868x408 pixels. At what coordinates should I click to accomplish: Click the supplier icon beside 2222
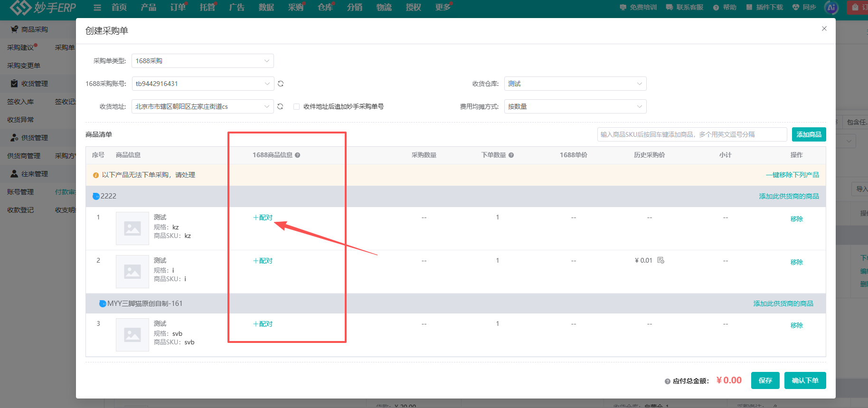(96, 196)
